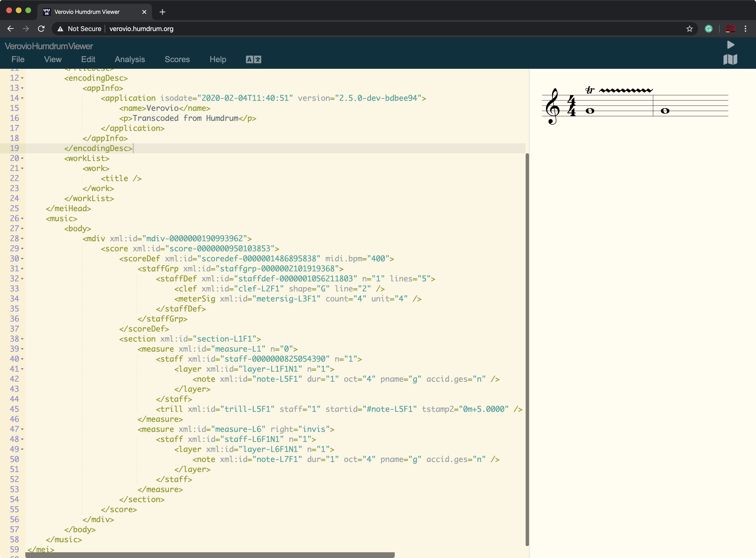Click the page reload icon
The width and height of the screenshot is (756, 558).
(41, 29)
